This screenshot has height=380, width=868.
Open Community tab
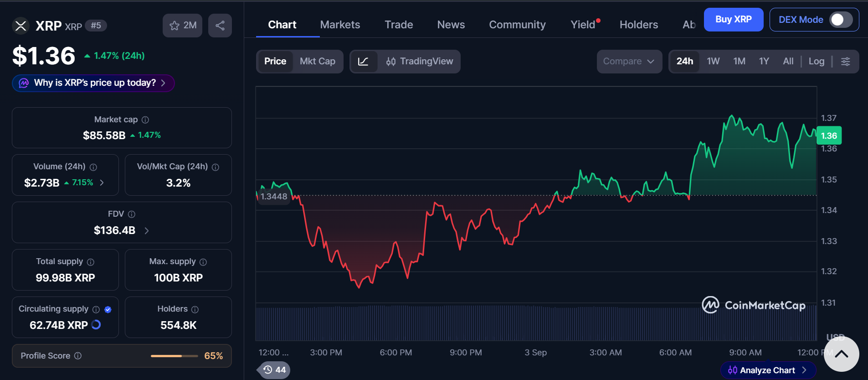click(x=517, y=25)
